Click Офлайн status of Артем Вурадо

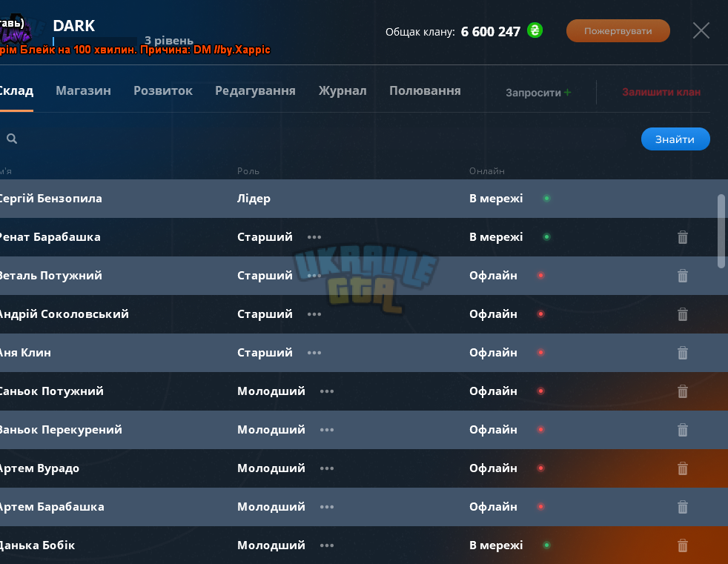[x=493, y=468]
